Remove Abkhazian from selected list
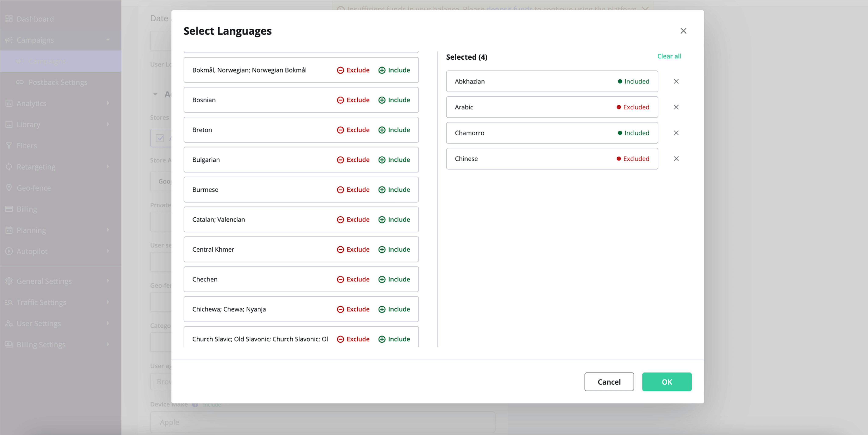868x435 pixels. (676, 82)
